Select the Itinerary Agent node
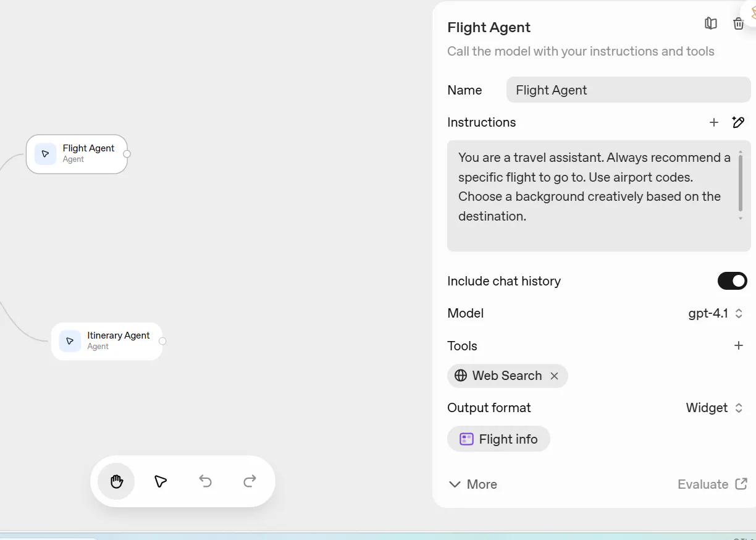756x540 pixels. point(107,340)
